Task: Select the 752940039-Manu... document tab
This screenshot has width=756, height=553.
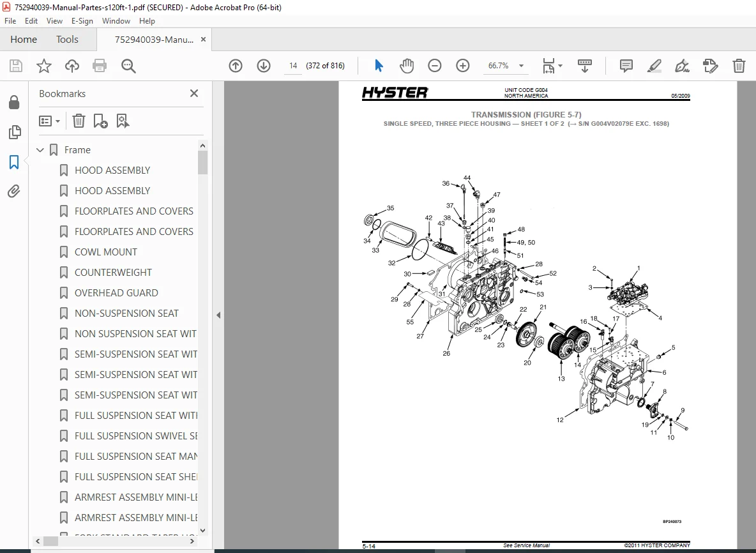Action: (x=154, y=40)
